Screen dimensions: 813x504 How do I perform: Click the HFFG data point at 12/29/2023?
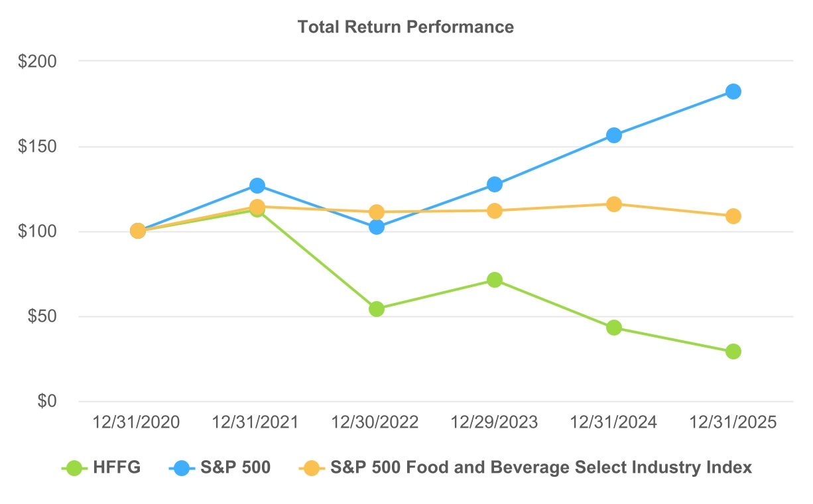pyautogui.click(x=495, y=280)
